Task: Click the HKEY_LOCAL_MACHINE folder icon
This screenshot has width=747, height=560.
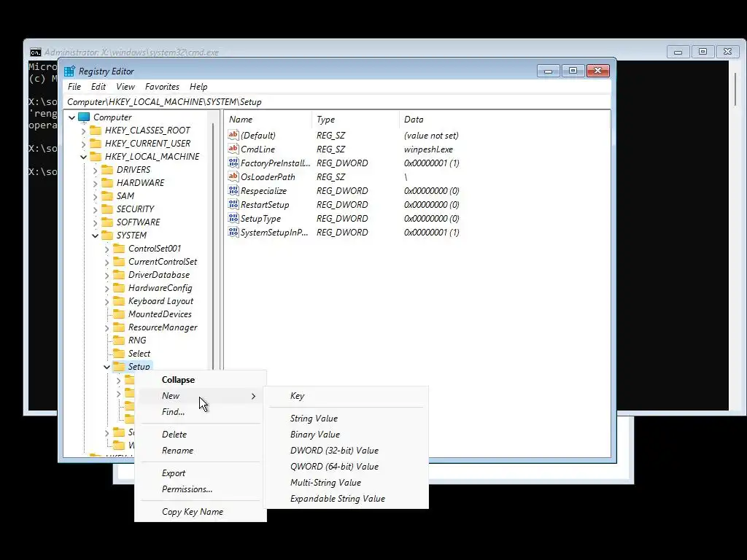Action: 96,156
